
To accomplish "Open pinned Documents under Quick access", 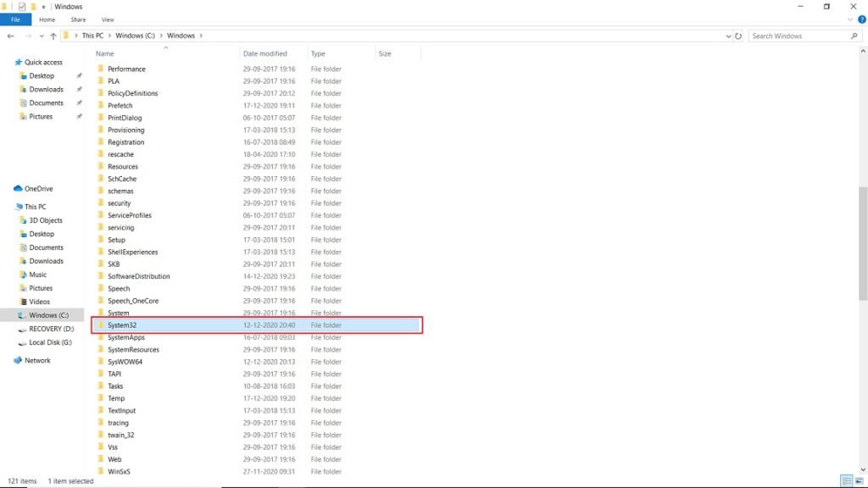I will 46,103.
